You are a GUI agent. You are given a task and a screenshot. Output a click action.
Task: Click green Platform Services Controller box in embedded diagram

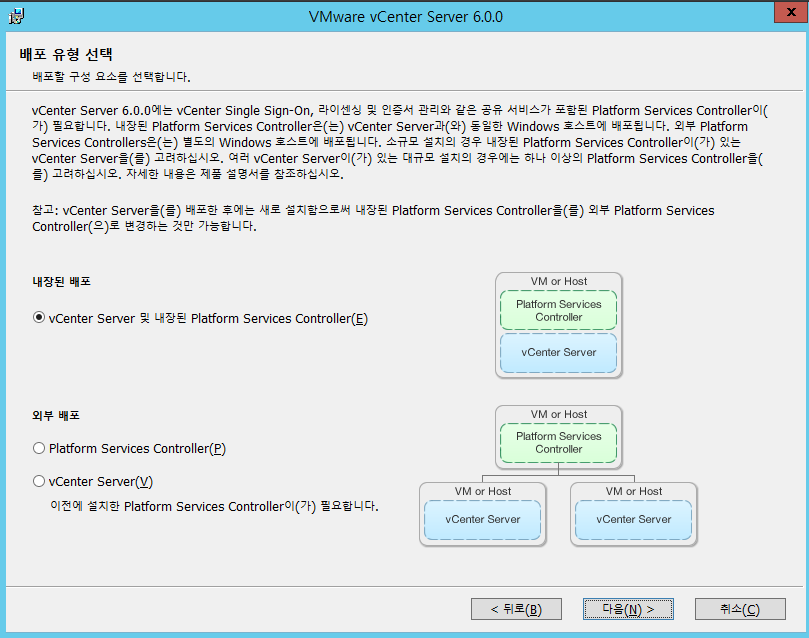(558, 311)
